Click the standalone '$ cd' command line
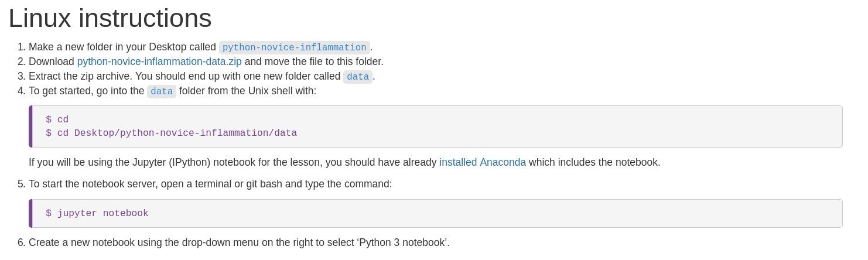This screenshot has width=868, height=260. (x=57, y=119)
